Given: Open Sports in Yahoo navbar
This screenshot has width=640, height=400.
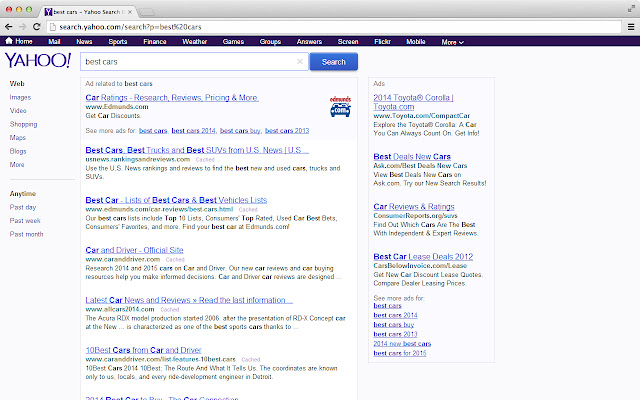Looking at the screenshot, I should 118,42.
